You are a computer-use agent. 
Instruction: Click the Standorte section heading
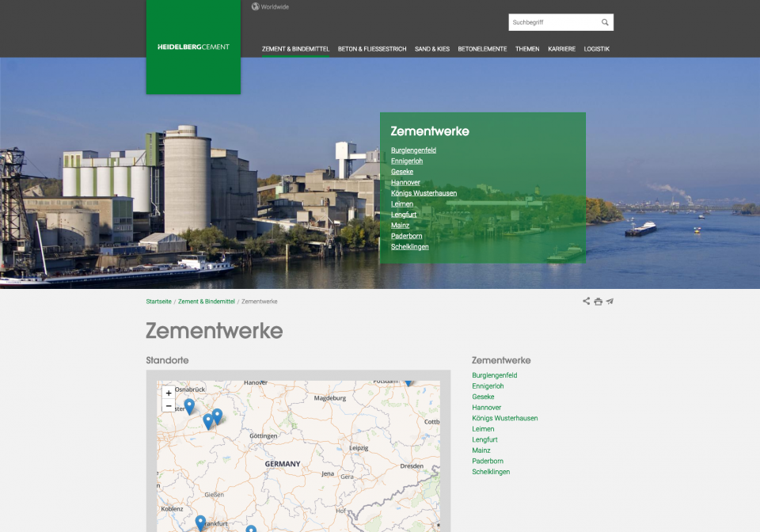[x=167, y=360]
